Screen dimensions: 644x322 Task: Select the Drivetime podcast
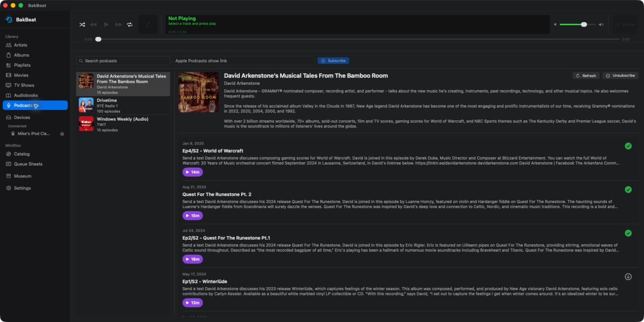click(123, 105)
